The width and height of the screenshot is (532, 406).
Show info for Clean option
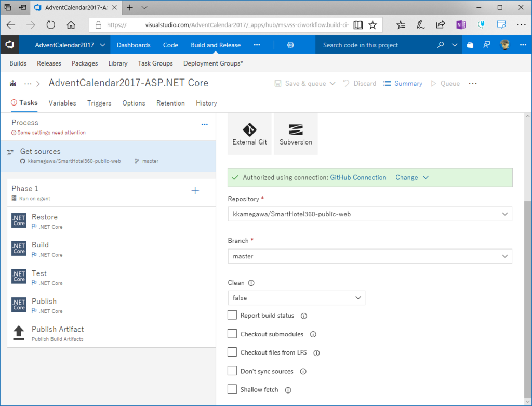251,283
